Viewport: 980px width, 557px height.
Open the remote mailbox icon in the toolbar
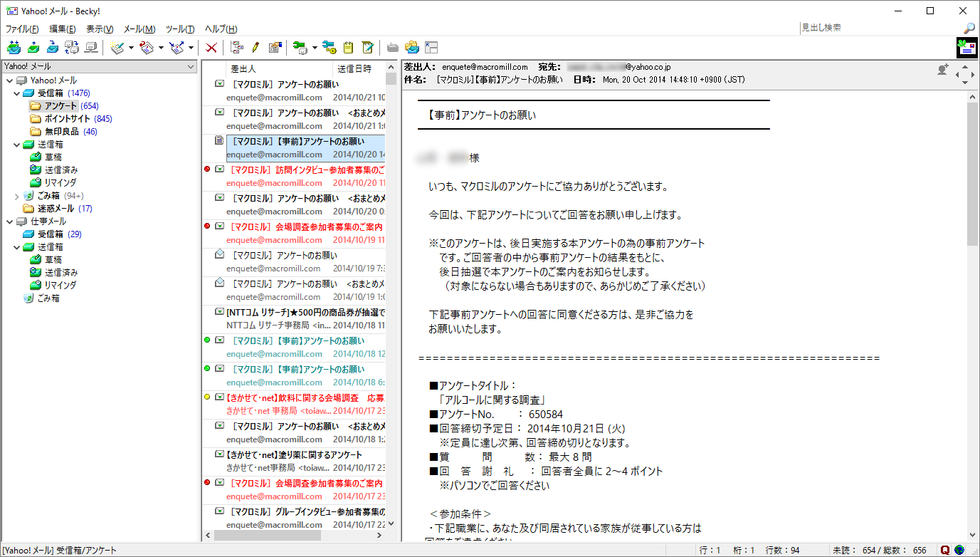(72, 48)
